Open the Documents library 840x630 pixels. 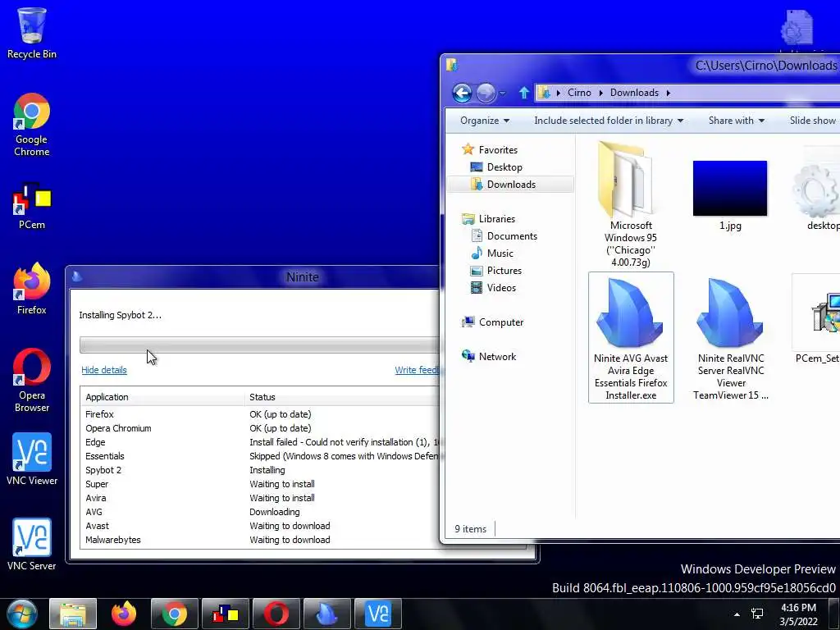click(504, 235)
